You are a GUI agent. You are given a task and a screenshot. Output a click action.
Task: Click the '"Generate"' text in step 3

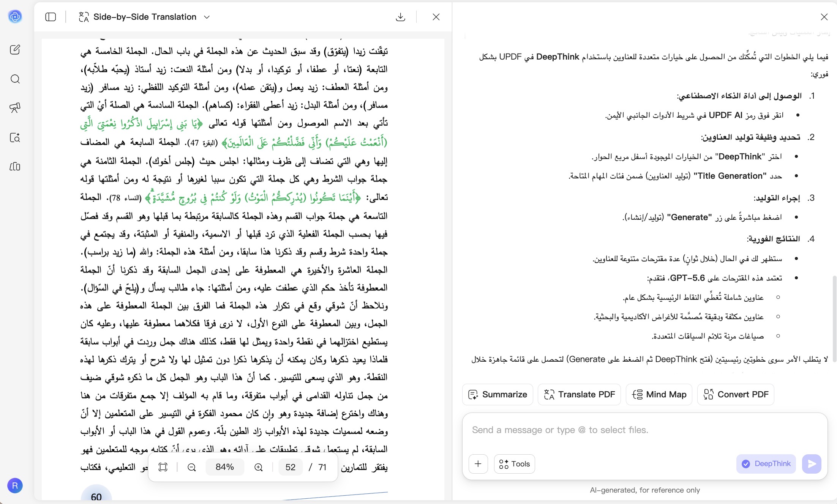[x=690, y=217]
